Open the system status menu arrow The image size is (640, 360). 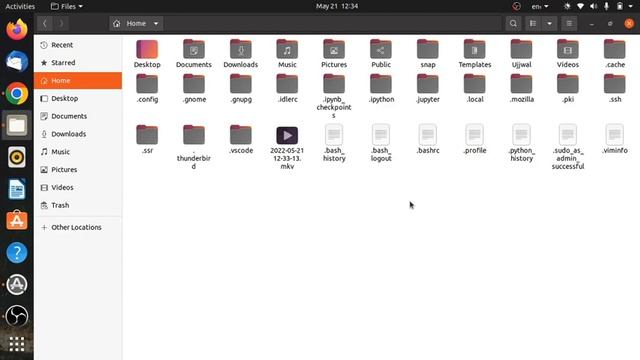(x=631, y=6)
